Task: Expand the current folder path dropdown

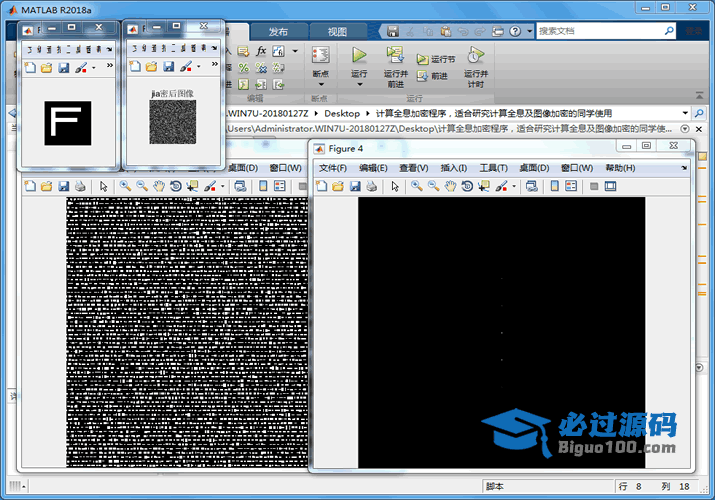Action: [x=685, y=113]
